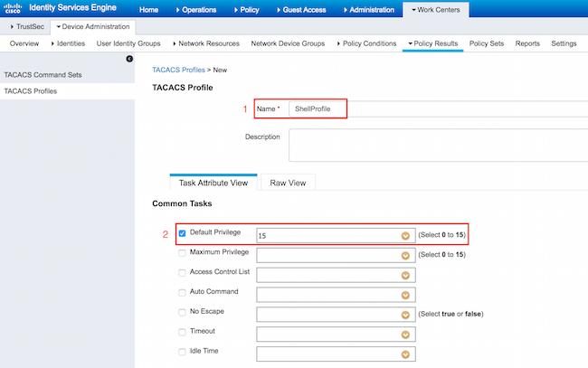
Task: Open Network Device Groups
Action: 288,43
